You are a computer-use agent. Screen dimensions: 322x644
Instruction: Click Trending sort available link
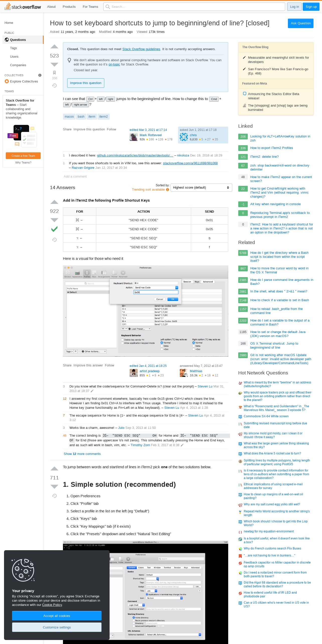tap(148, 190)
